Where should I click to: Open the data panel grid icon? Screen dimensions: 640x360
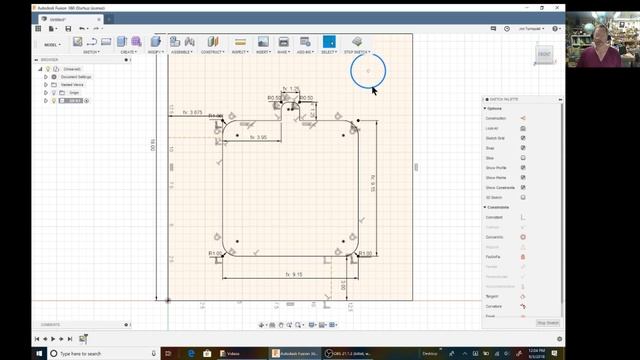[x=38, y=29]
